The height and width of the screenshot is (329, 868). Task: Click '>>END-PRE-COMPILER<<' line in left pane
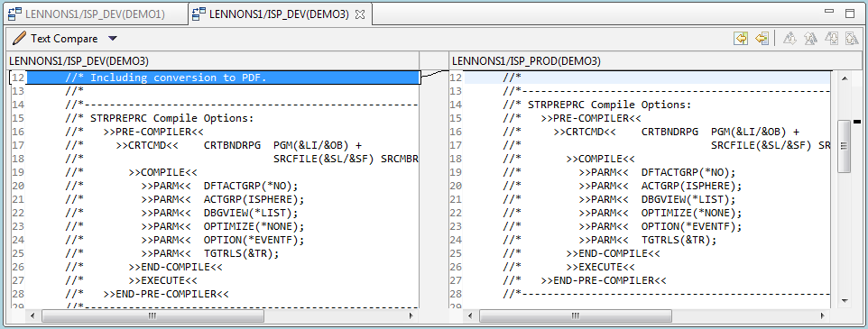pyautogui.click(x=165, y=294)
